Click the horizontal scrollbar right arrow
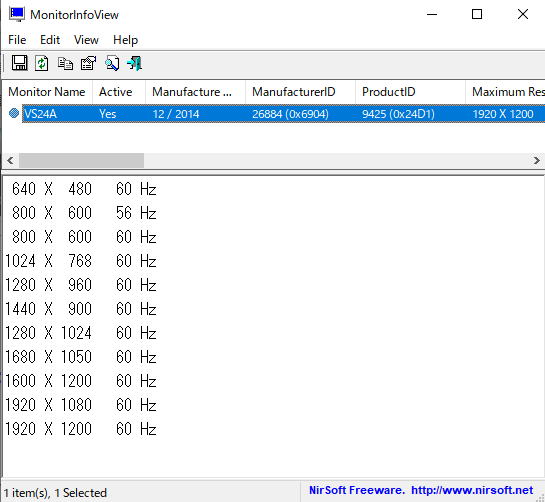 click(x=537, y=161)
